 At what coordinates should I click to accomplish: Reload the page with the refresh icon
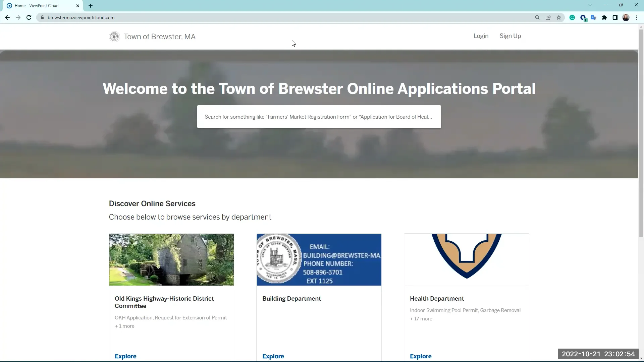pyautogui.click(x=29, y=17)
